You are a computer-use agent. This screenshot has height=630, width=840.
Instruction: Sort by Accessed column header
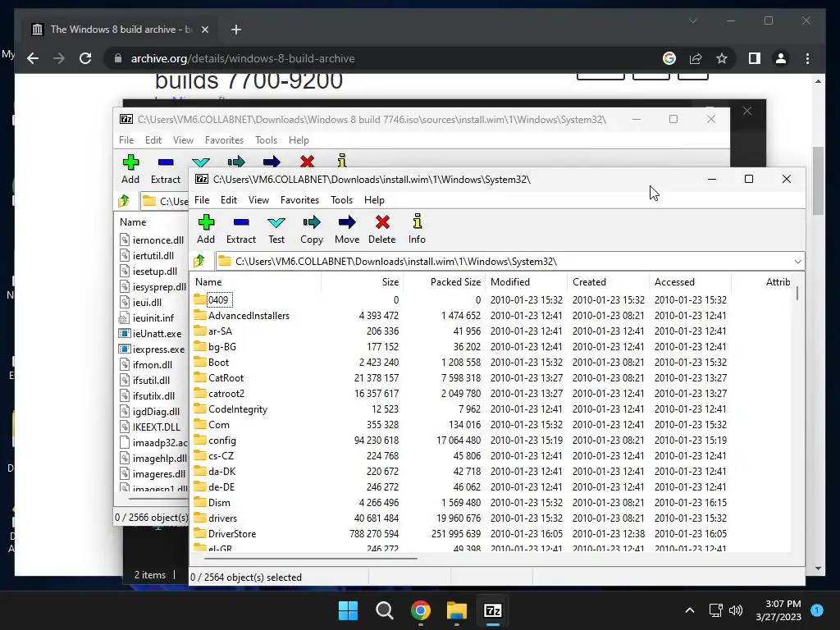point(690,282)
